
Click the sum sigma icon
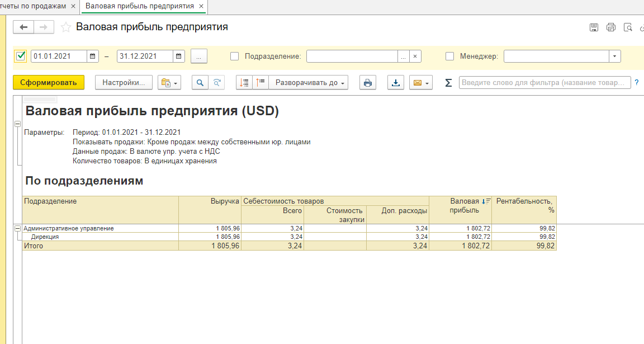(x=448, y=83)
